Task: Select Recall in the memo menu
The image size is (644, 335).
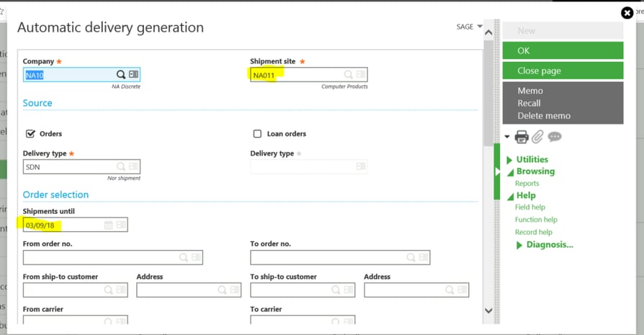Action: pyautogui.click(x=529, y=103)
